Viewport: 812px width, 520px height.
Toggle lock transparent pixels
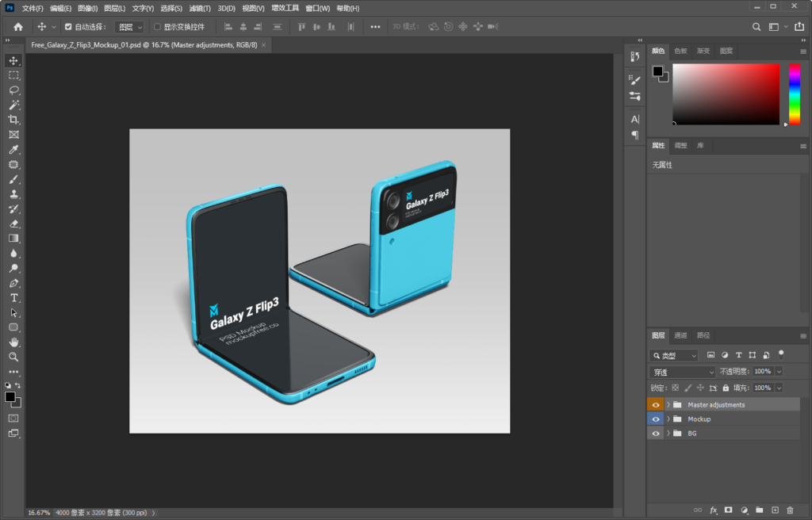point(676,388)
